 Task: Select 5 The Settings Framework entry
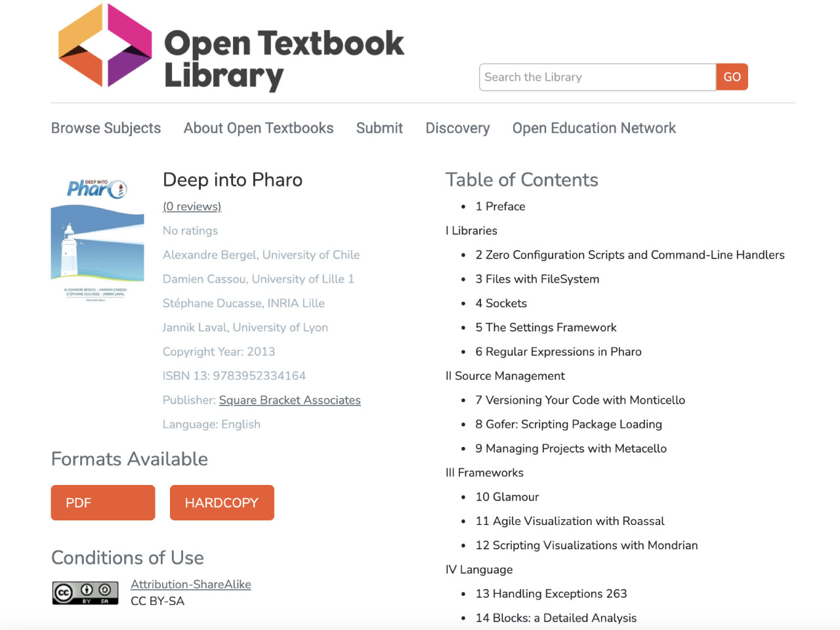coord(546,327)
